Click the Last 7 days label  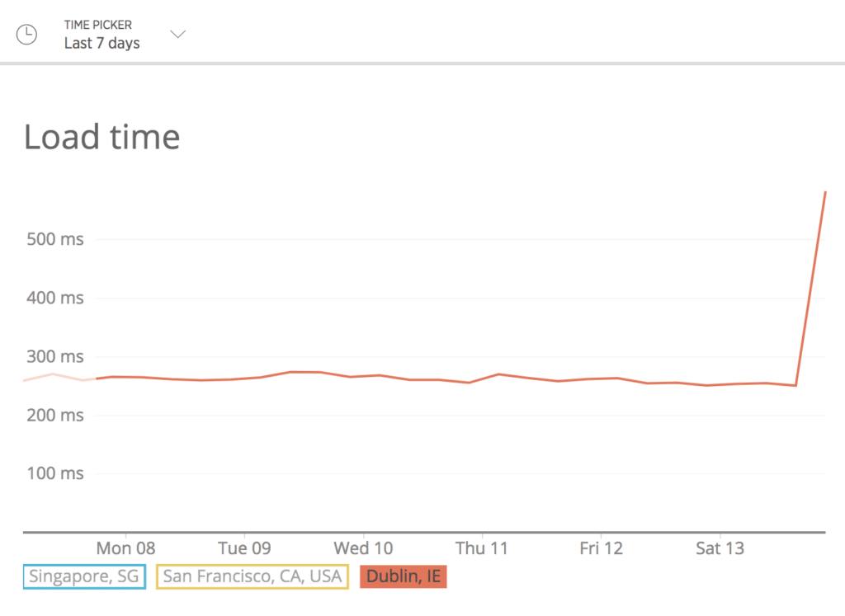pos(101,44)
